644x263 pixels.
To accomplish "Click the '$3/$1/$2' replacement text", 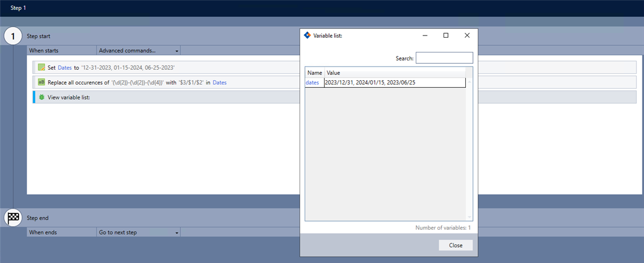I will 191,82.
